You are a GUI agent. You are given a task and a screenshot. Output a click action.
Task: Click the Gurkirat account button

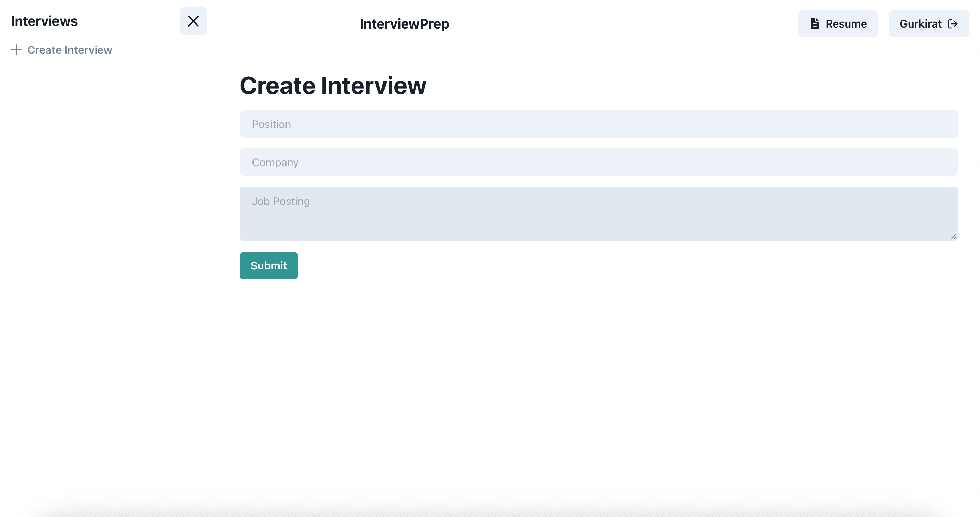[x=928, y=24]
